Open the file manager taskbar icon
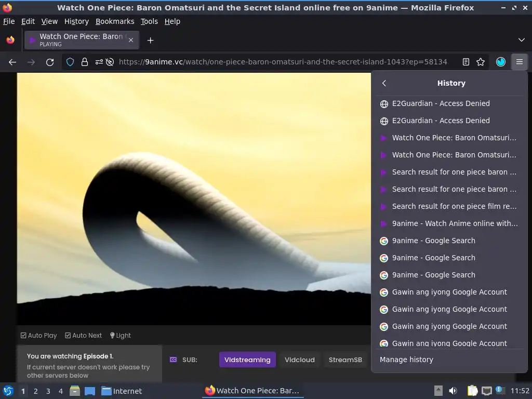This screenshot has width=532, height=399. (x=75, y=391)
